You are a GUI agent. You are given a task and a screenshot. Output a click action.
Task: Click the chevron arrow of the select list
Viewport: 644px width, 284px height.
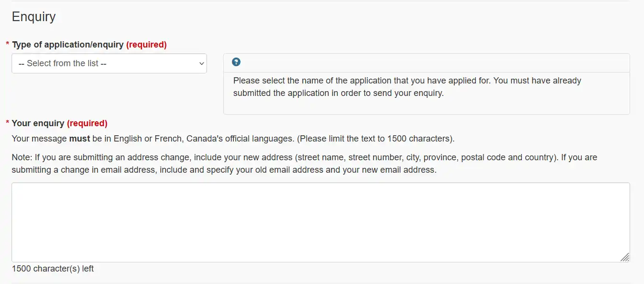point(201,63)
